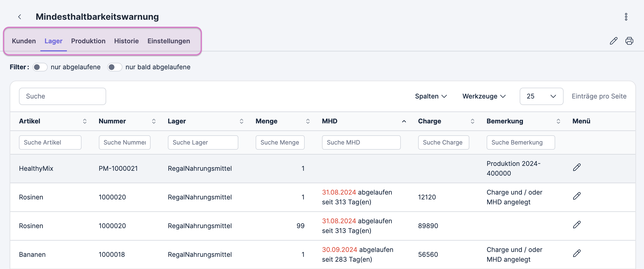Click the 'Suche Lager' filter field

click(x=203, y=143)
